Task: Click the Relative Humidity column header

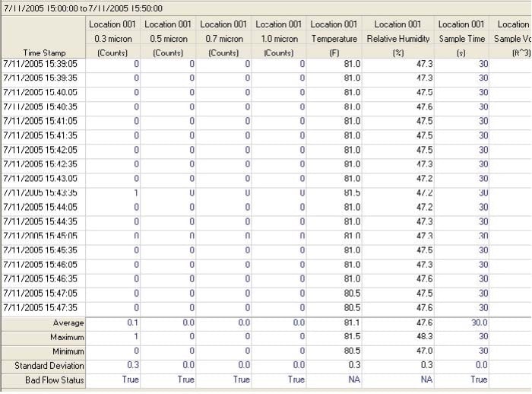Action: (x=398, y=38)
